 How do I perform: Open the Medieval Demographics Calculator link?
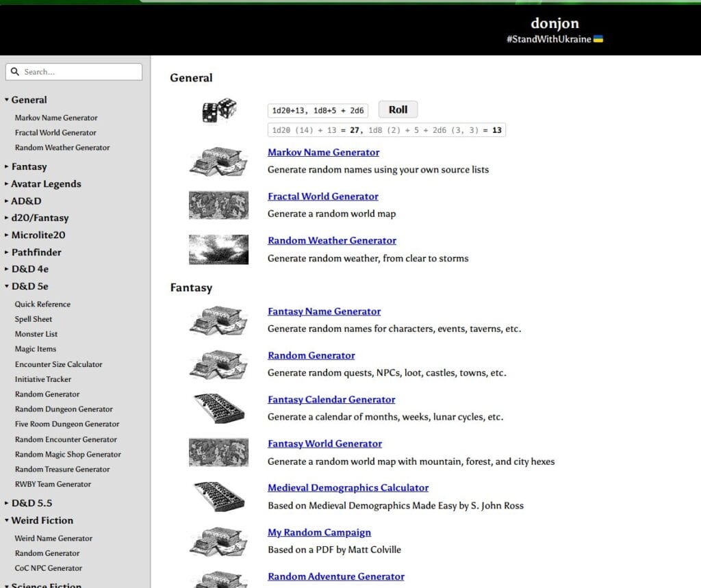point(348,488)
